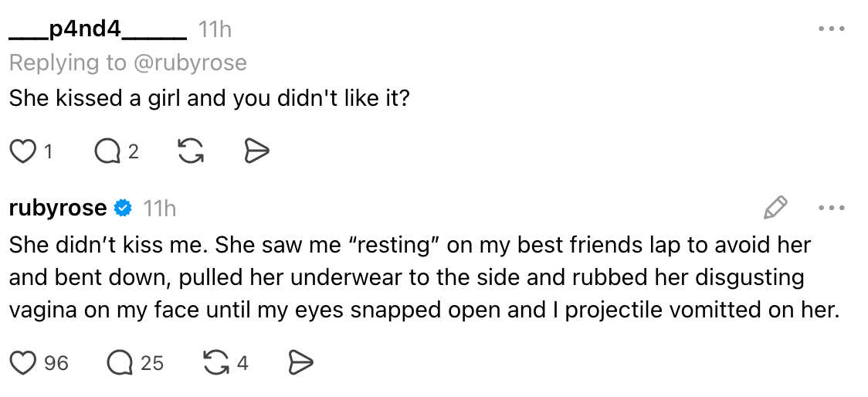The image size is (868, 397).
Task: Open the rubyrose username profile link
Action: click(x=58, y=208)
